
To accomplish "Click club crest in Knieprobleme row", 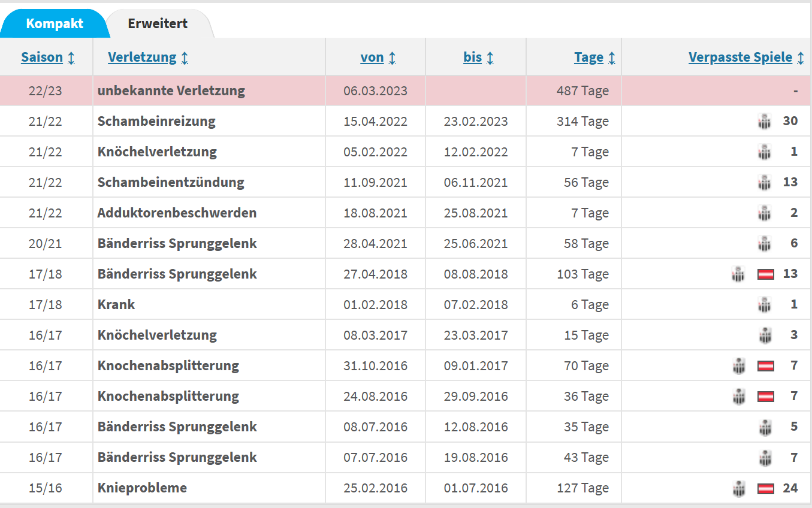I will tap(739, 489).
